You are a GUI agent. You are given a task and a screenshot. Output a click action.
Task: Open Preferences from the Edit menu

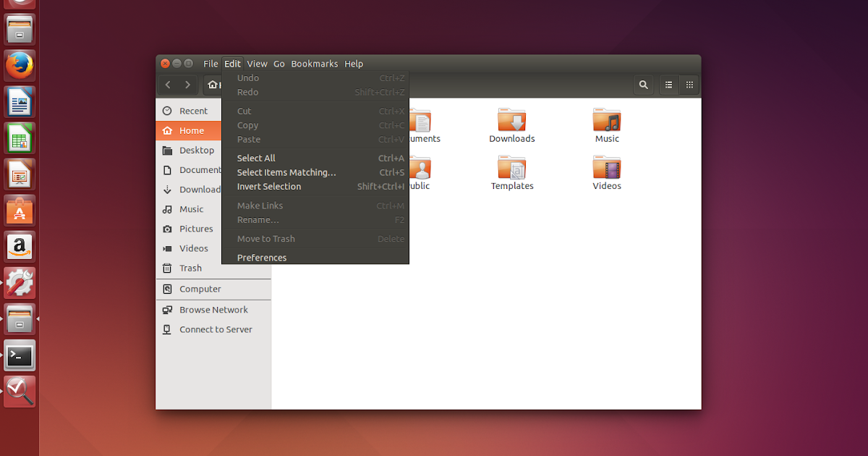coord(262,257)
